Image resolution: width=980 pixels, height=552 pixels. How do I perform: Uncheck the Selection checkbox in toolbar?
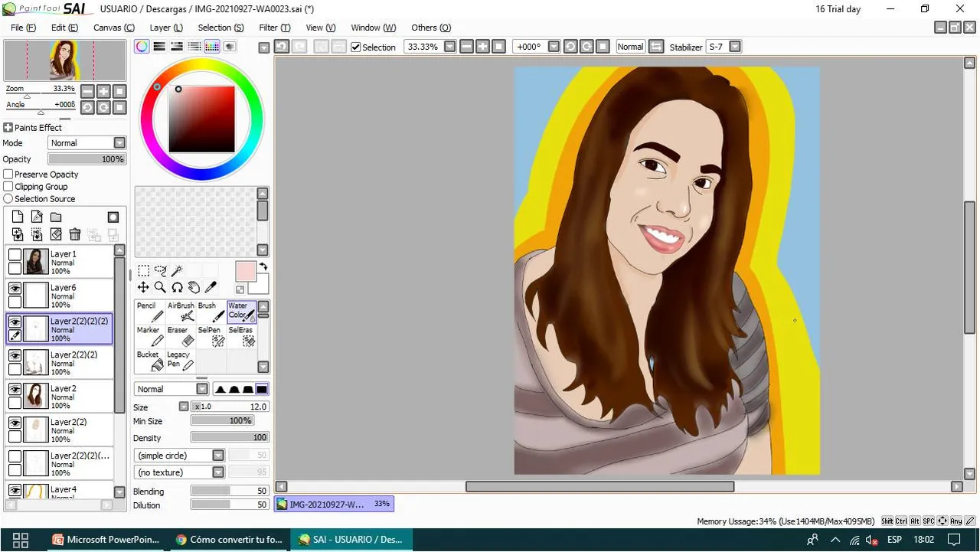tap(356, 47)
